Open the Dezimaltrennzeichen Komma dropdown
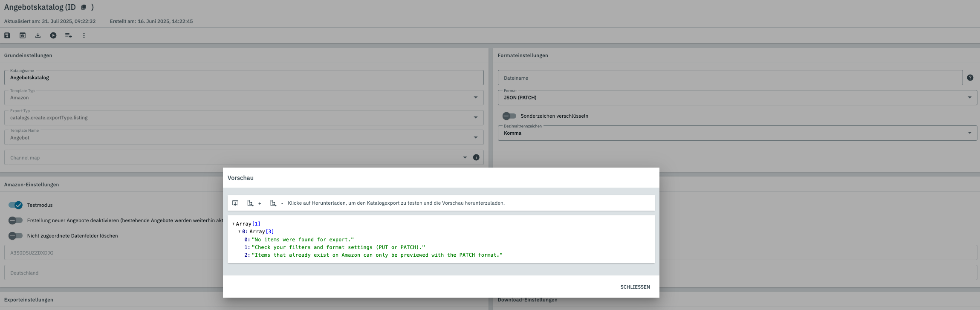The height and width of the screenshot is (310, 980). point(737,133)
